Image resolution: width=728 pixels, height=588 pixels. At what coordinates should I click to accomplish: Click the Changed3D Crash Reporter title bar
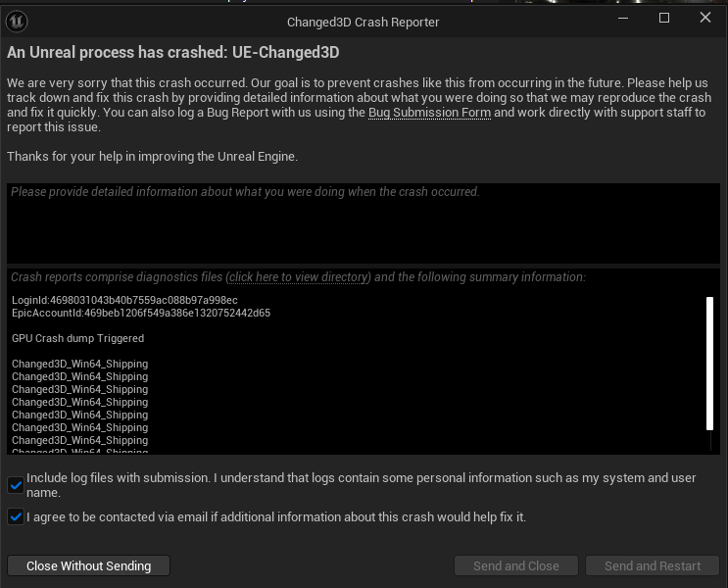363,21
